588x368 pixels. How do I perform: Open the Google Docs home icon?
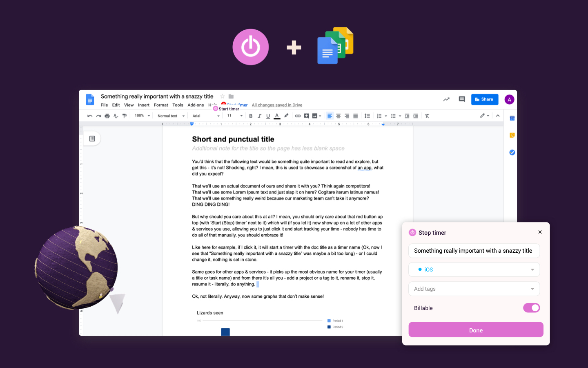[90, 99]
